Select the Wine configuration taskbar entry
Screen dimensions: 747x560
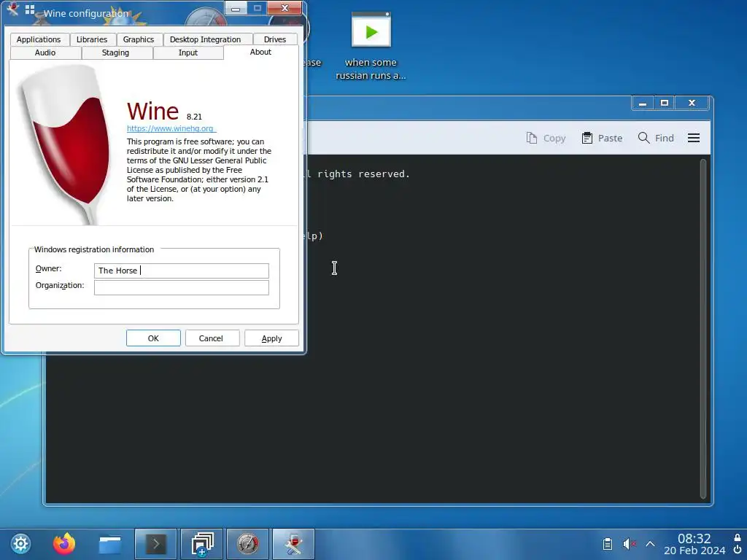[293, 544]
